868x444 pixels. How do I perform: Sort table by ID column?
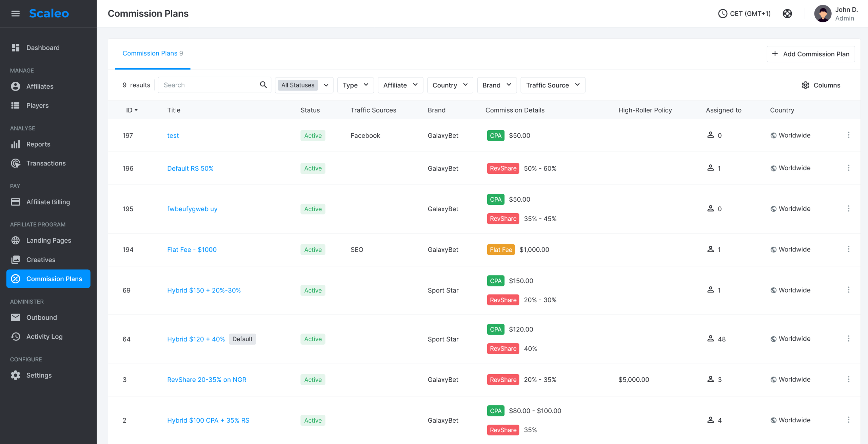click(132, 110)
